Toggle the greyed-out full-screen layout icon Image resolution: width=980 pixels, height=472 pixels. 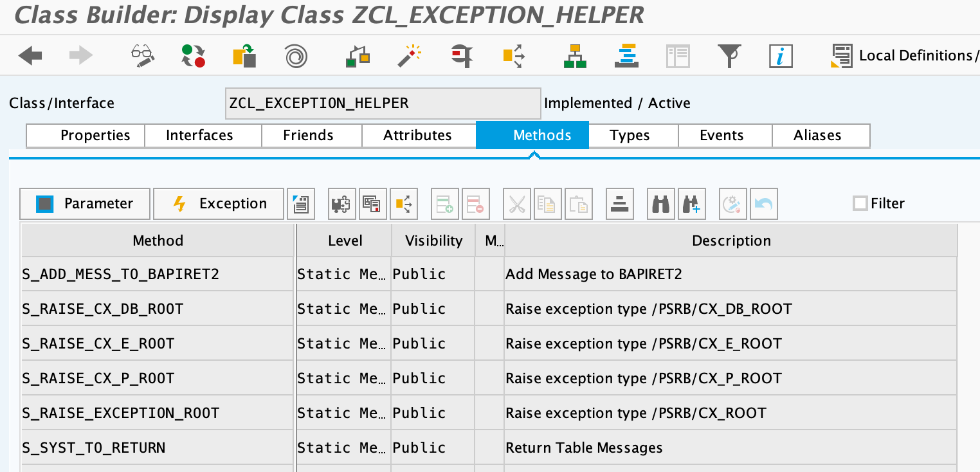[678, 56]
